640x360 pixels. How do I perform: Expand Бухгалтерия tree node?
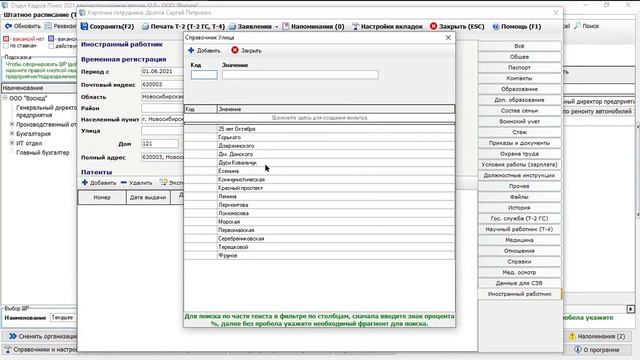pyautogui.click(x=12, y=133)
